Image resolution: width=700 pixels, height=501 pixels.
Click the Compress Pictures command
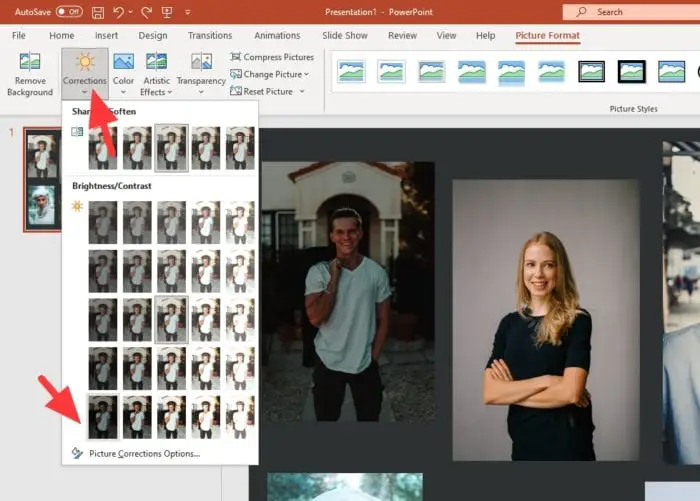pos(271,57)
